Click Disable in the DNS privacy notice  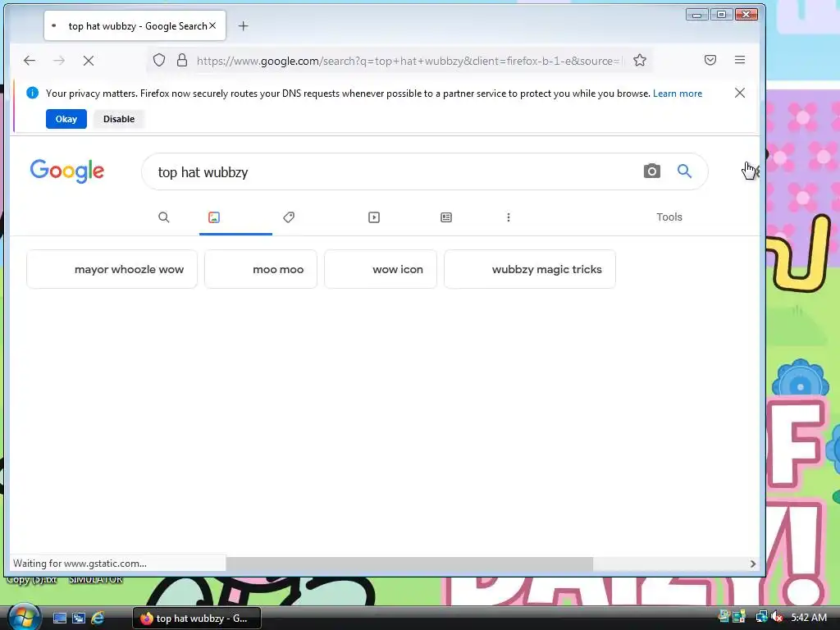click(x=119, y=119)
